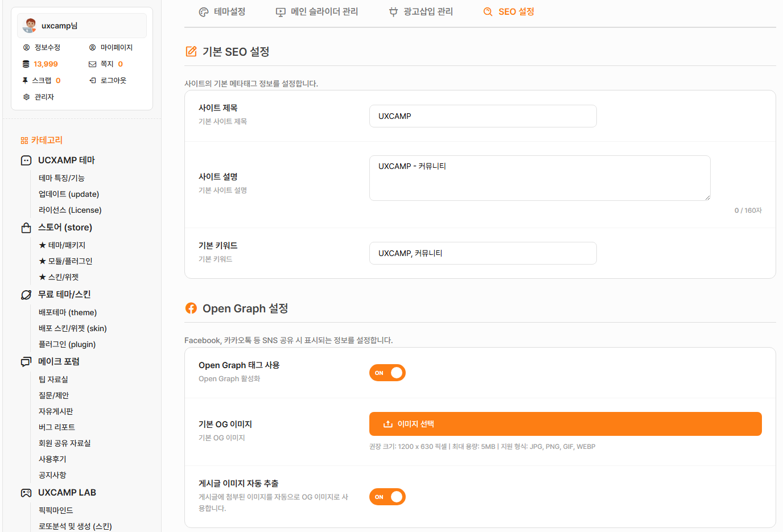
Task: Turn off 게시글 이미지 자동 추출 toggle
Action: [388, 497]
